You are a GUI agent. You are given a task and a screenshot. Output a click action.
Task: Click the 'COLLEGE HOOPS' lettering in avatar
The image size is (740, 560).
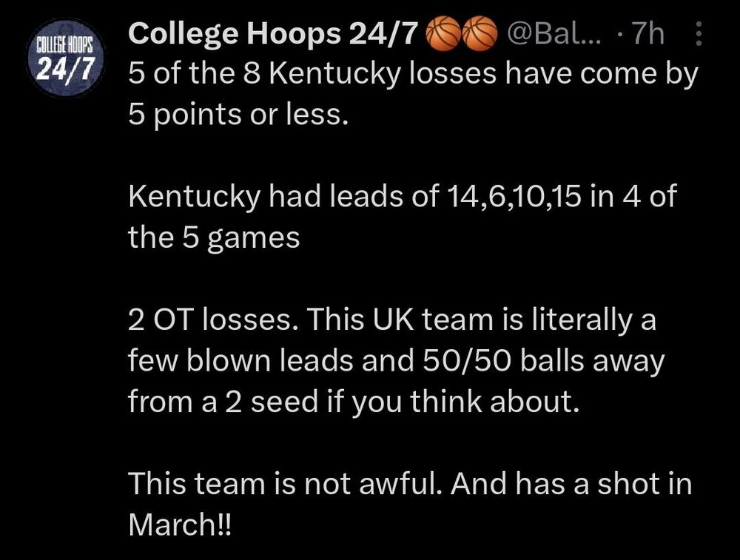(x=65, y=47)
